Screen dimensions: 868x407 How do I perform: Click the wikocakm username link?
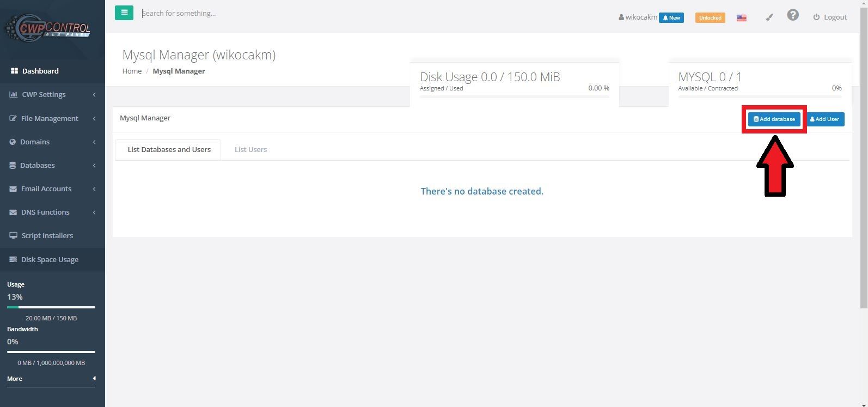(641, 17)
